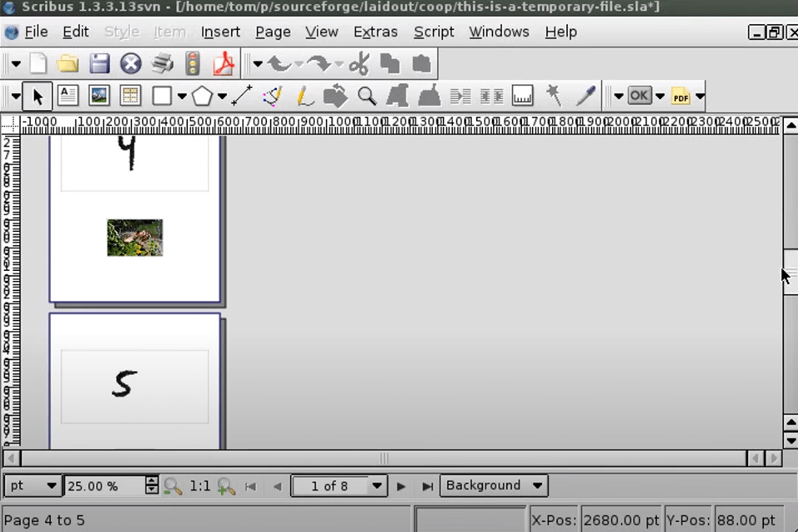Jump to the last page with end arrow

[x=427, y=485]
